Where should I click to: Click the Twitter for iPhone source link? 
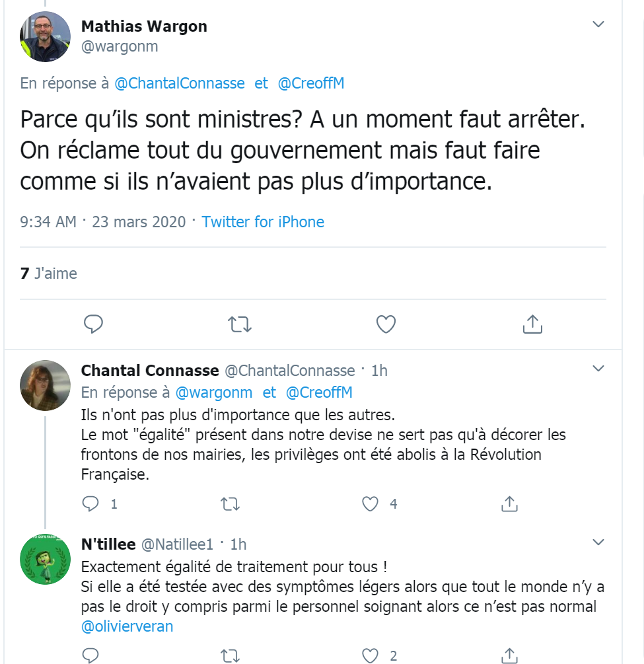pos(263,222)
